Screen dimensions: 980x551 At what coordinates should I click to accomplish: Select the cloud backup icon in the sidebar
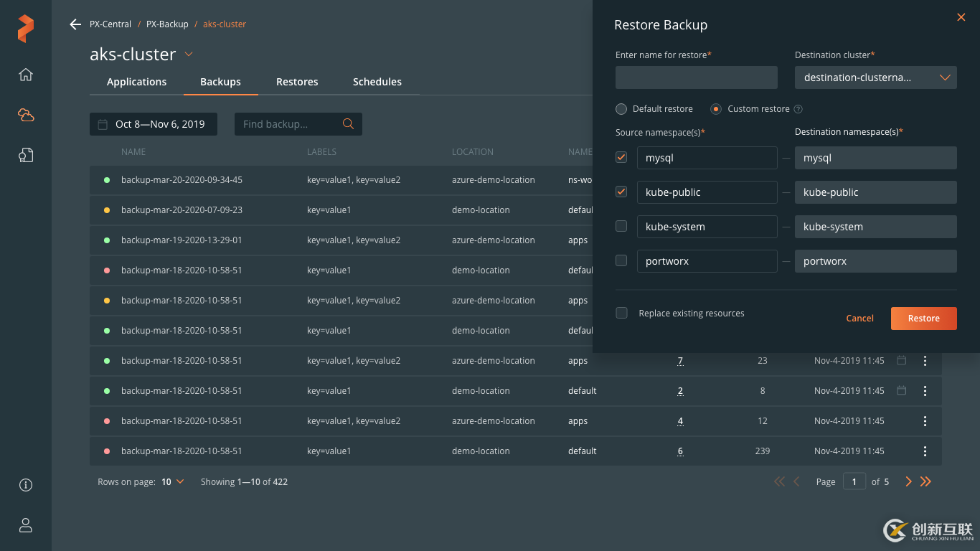(26, 115)
